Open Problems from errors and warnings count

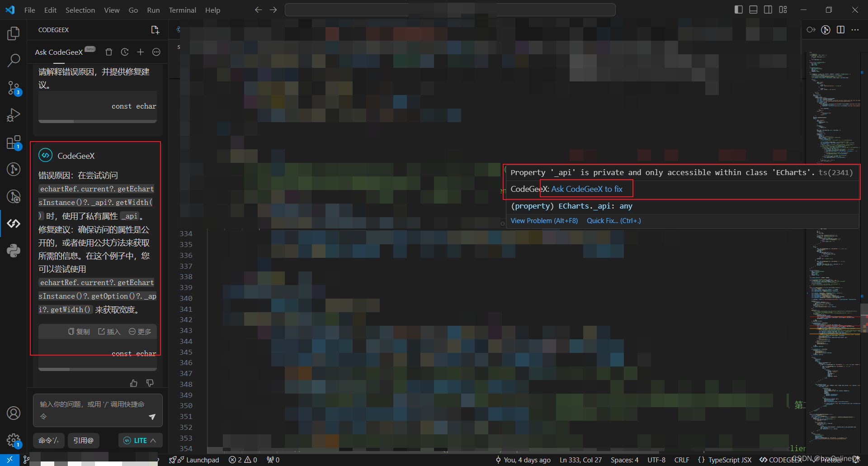point(243,460)
